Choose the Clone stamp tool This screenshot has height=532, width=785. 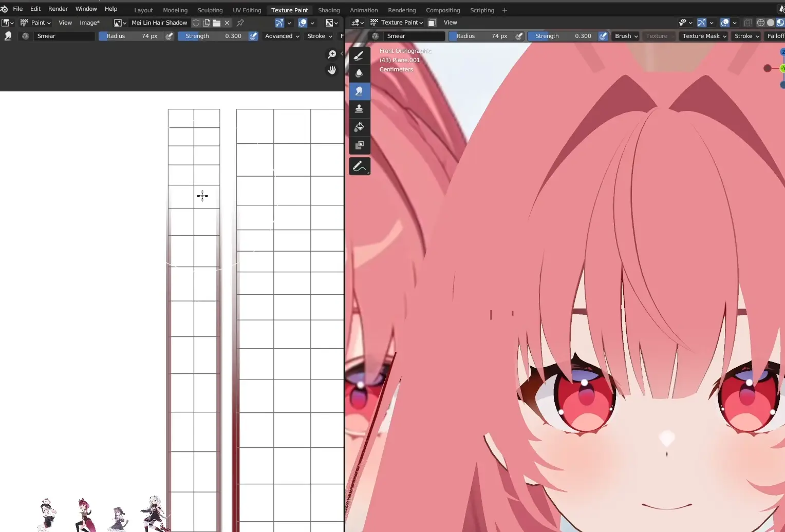359,109
